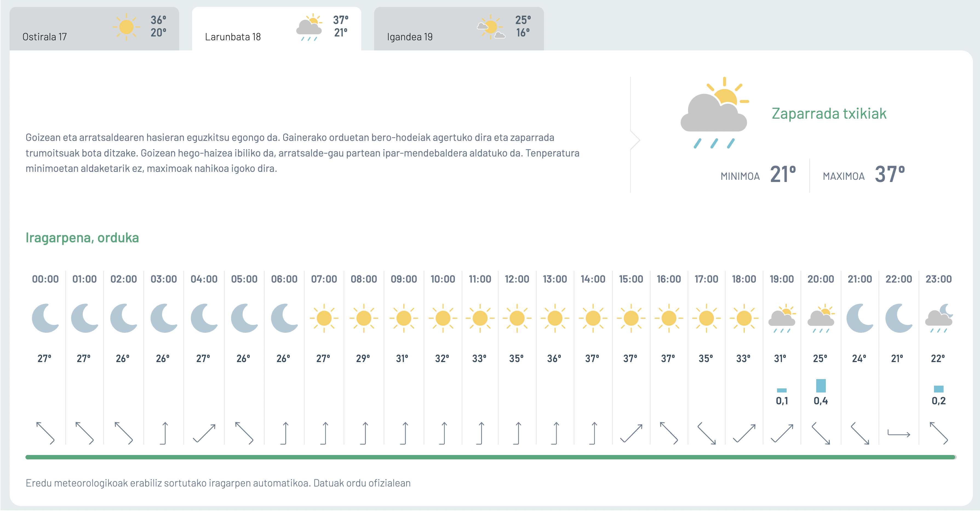The image size is (980, 512).
Task: Click the sun icon at 10:00
Action: coord(443,318)
